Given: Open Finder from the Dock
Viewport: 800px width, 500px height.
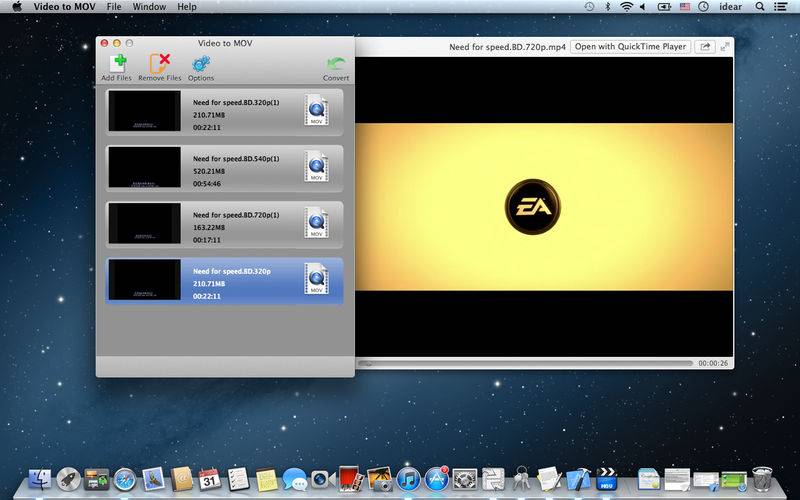Looking at the screenshot, I should coord(40,479).
